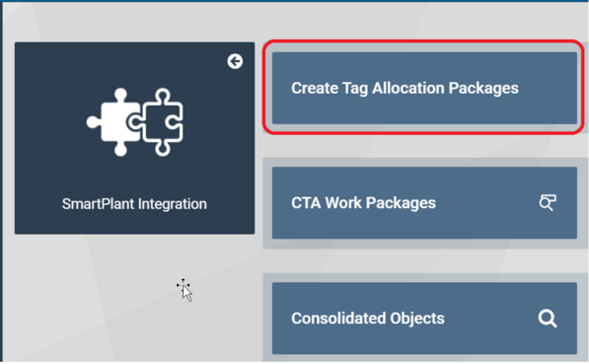Viewport: 589px width, 364px height.
Task: Select the dark SmartPlant Integration panel
Action: pos(134,138)
